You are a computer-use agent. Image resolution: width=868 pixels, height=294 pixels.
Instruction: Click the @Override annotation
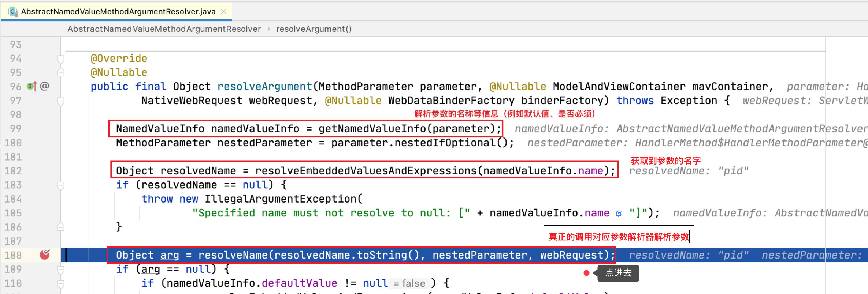coord(119,59)
